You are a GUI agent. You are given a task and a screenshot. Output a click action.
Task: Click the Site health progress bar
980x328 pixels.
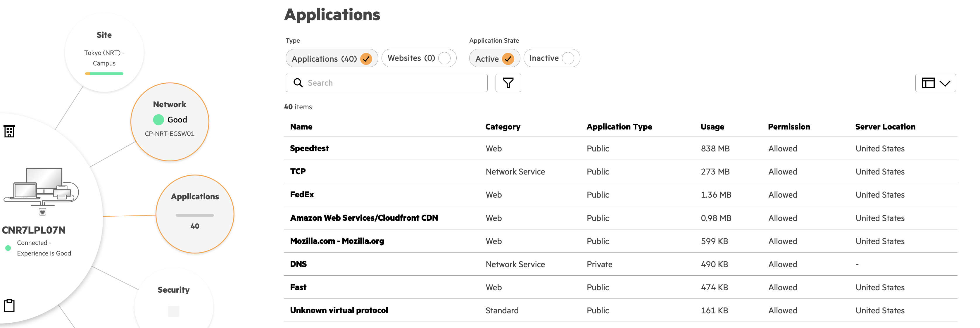[104, 73]
